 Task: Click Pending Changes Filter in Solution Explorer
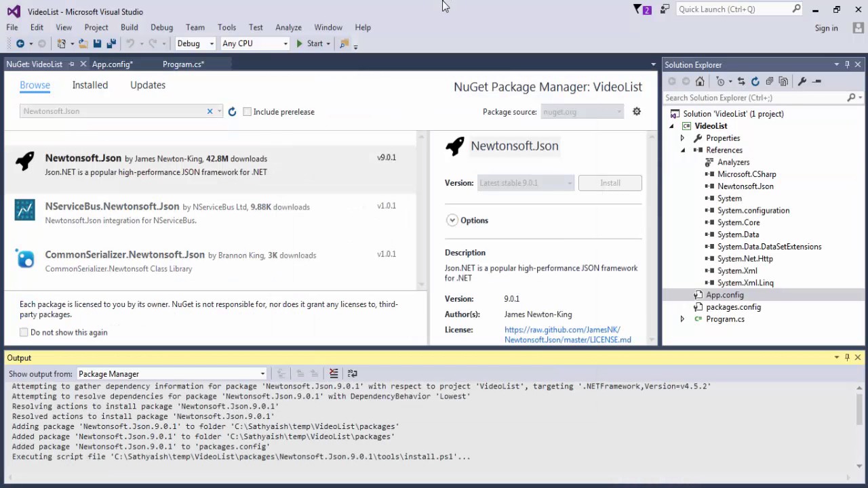click(721, 81)
